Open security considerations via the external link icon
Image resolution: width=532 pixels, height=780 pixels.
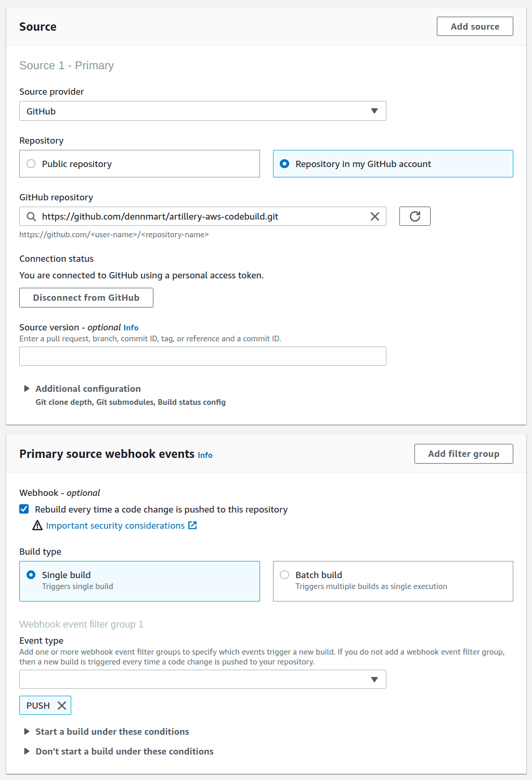(x=192, y=526)
